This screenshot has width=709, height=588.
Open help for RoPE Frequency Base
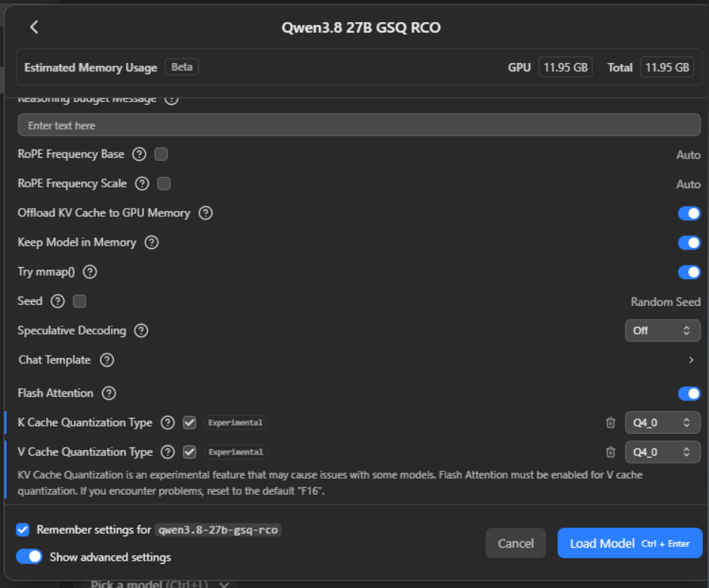140,154
